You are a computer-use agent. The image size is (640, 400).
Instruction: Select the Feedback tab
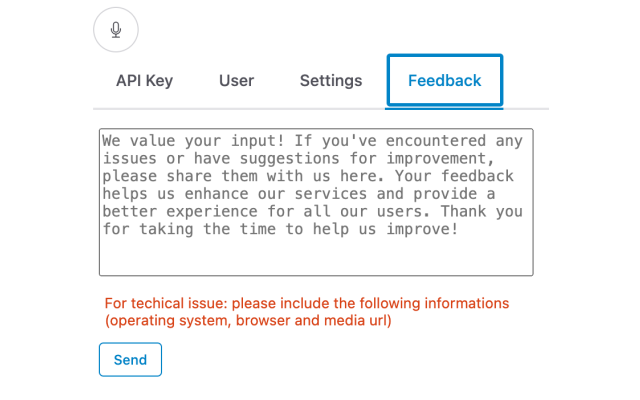click(x=444, y=81)
